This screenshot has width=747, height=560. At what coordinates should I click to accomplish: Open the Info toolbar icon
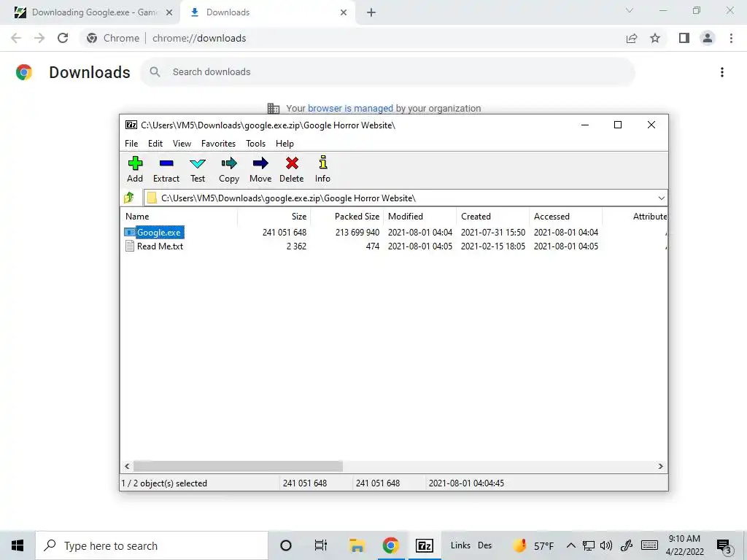[323, 163]
